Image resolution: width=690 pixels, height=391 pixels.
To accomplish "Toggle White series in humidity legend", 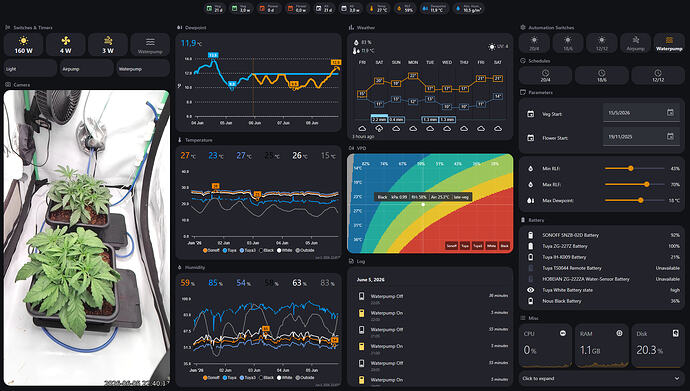I will (285, 377).
